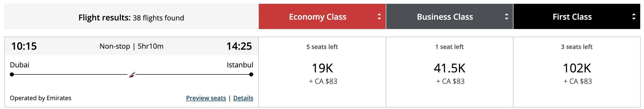Click the "38 flights found" results heading
644x109 pixels.
(x=131, y=18)
